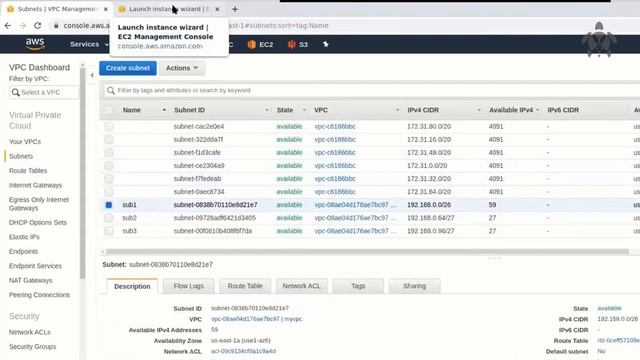Collapse the sidebar with the left arrow
Screen dimensions: 640x360
pos(92,75)
